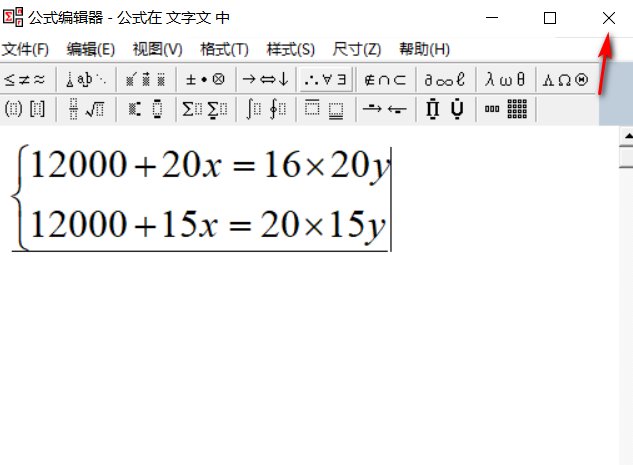This screenshot has height=465, width=633.
Task: Open the 样式(S) menu
Action: click(x=291, y=49)
